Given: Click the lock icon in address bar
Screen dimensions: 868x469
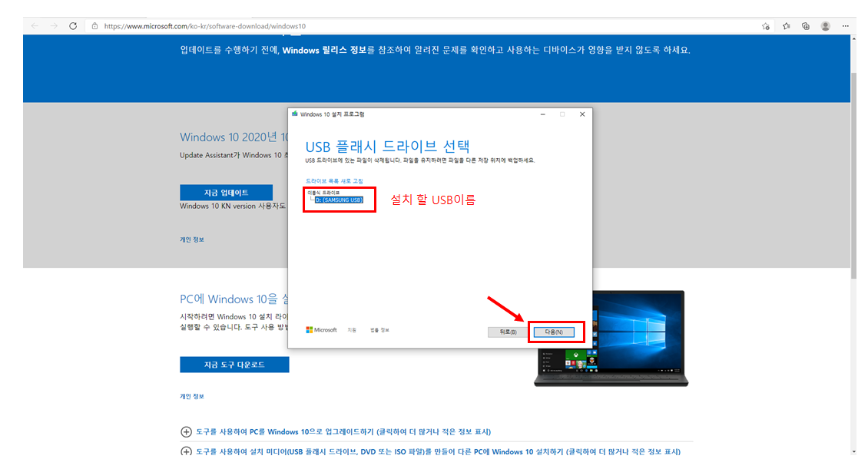Looking at the screenshot, I should 94,26.
